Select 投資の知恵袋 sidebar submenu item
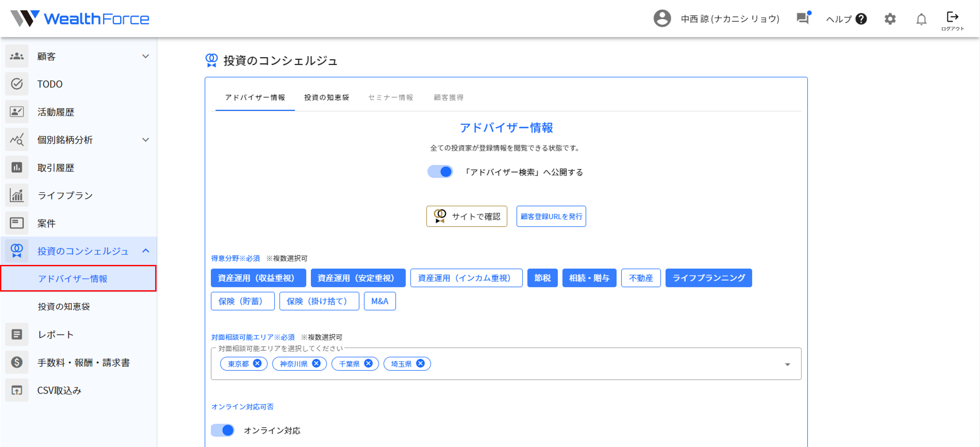 (x=64, y=307)
